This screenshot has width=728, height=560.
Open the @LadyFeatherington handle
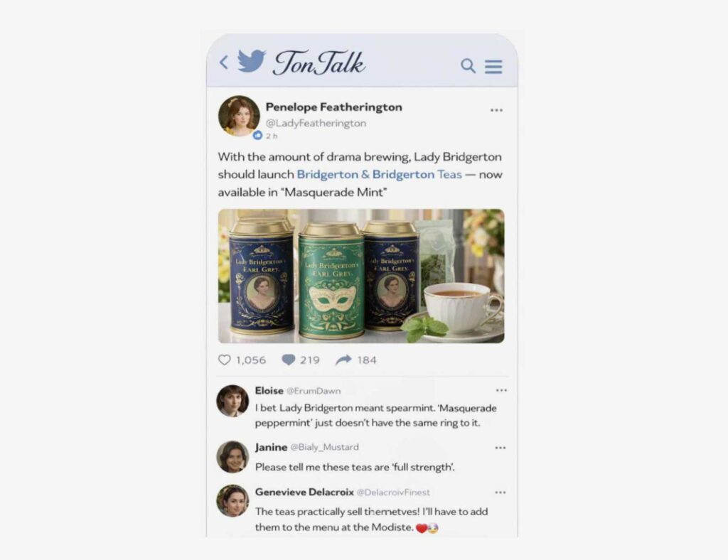click(x=316, y=123)
